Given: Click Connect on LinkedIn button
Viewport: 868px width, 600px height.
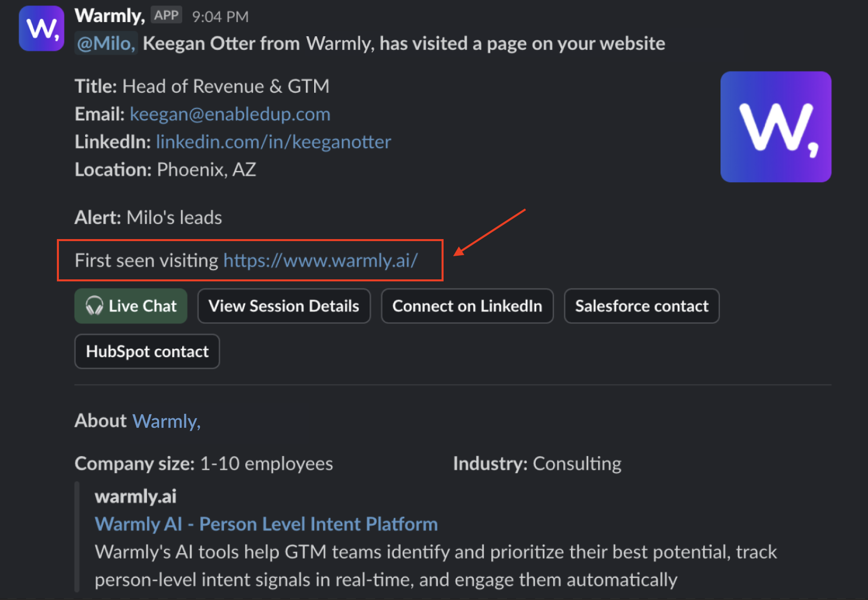Looking at the screenshot, I should point(467,306).
